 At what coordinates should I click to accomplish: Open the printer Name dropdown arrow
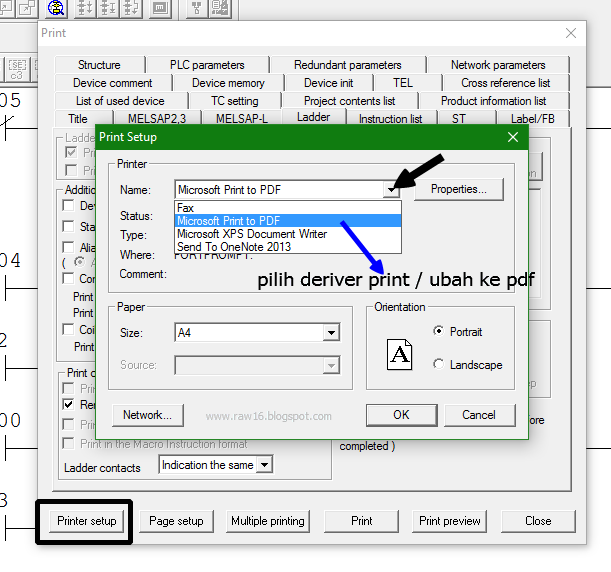coord(391,190)
